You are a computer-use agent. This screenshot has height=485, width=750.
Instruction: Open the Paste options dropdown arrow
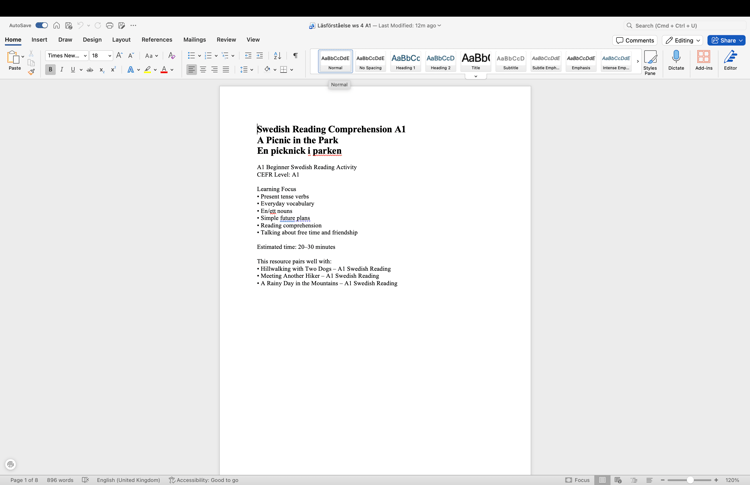[23, 56]
